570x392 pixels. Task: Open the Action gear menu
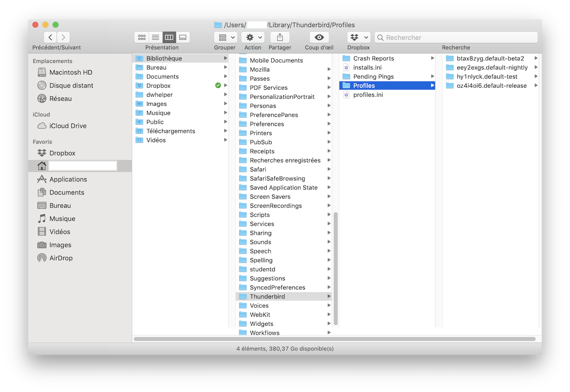pos(253,37)
